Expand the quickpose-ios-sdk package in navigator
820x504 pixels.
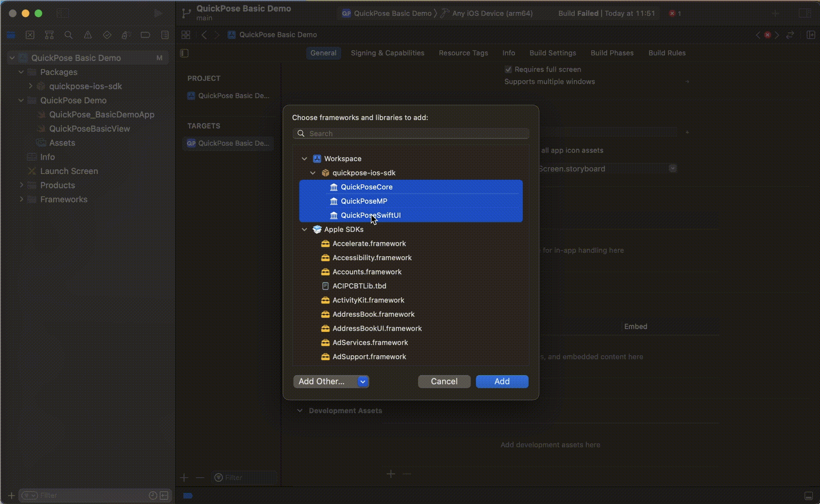tap(31, 86)
